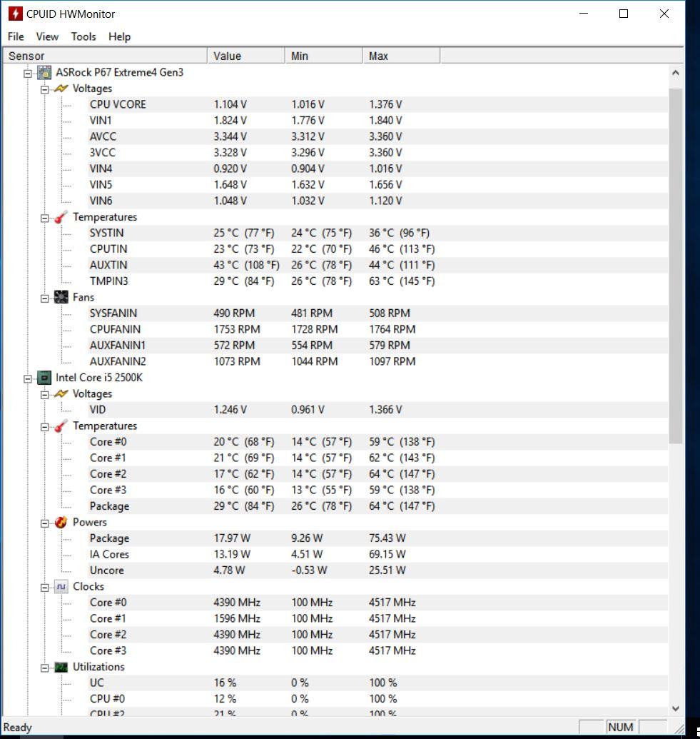Collapse the Clocks group
The height and width of the screenshot is (739, 700).
pos(45,588)
